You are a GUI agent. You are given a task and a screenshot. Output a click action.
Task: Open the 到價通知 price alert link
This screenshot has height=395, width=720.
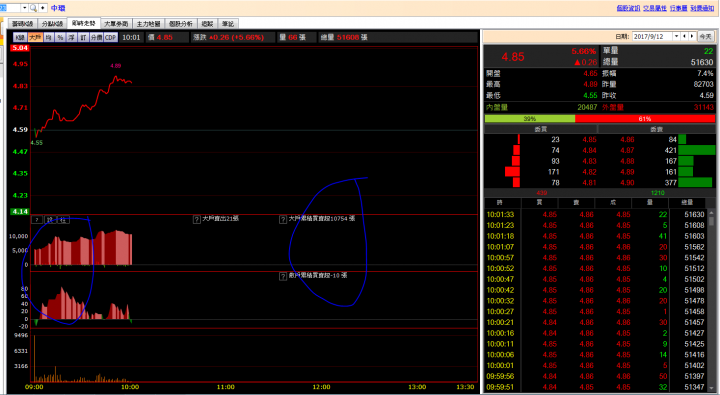tap(702, 8)
